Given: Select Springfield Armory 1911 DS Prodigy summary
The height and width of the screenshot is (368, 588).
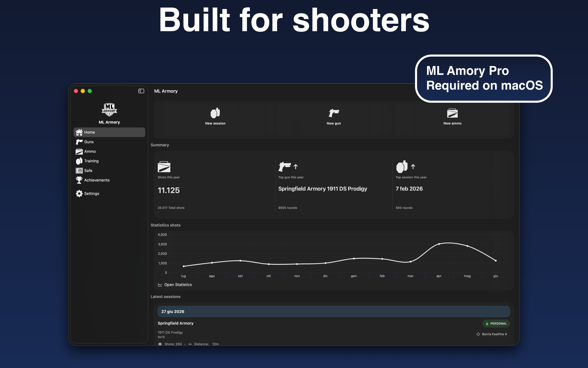Looking at the screenshot, I should [323, 189].
